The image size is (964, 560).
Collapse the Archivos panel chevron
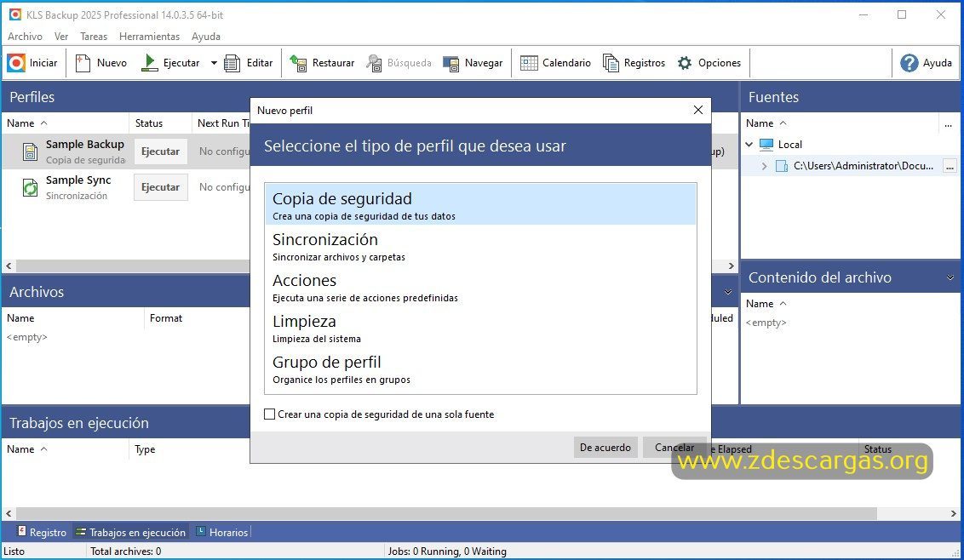pyautogui.click(x=728, y=292)
